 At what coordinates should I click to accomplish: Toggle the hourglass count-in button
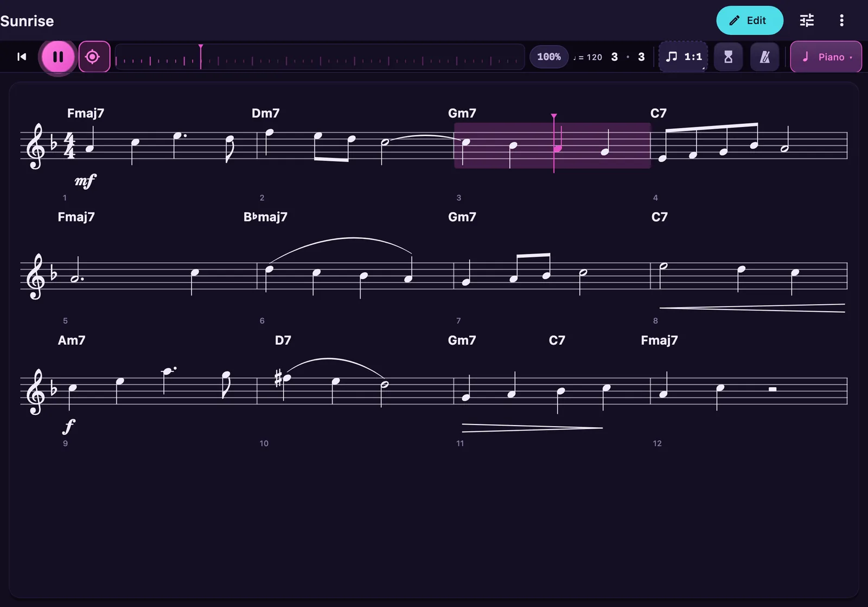click(x=728, y=56)
